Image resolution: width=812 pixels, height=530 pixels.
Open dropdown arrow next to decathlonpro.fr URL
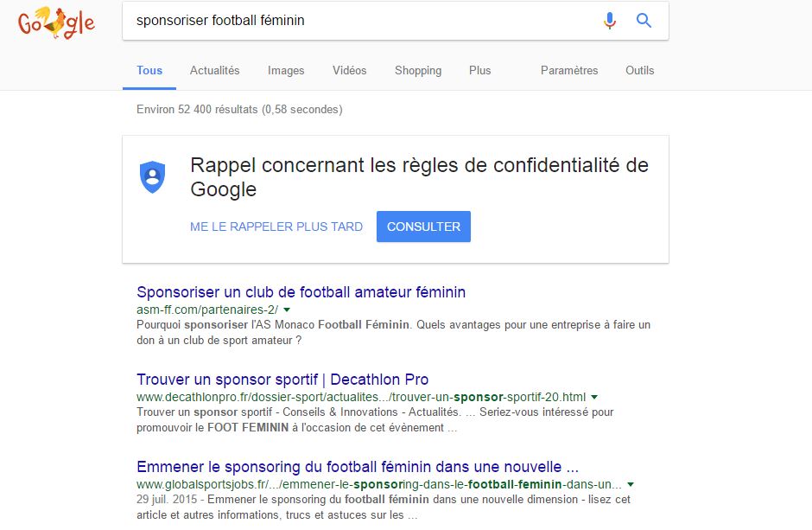point(594,398)
